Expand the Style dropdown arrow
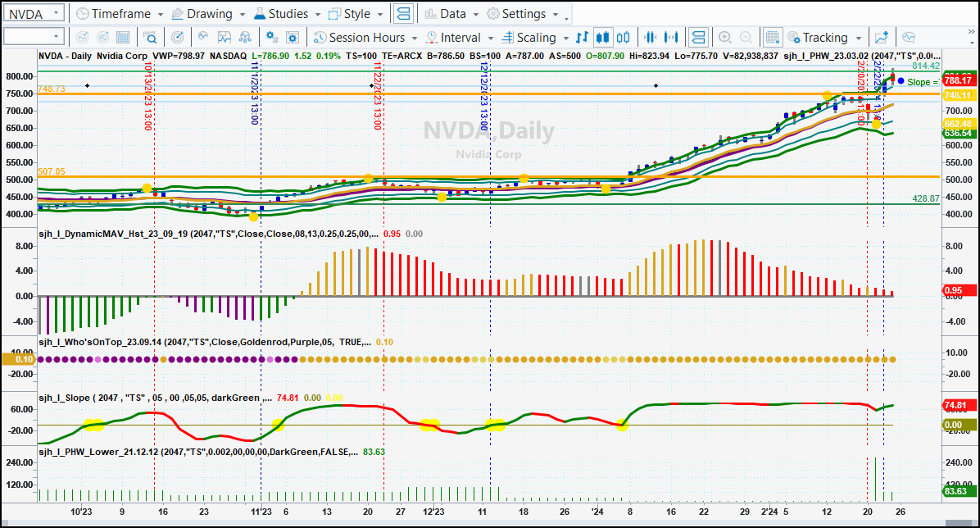Viewport: 980px width, 528px height. (379, 15)
